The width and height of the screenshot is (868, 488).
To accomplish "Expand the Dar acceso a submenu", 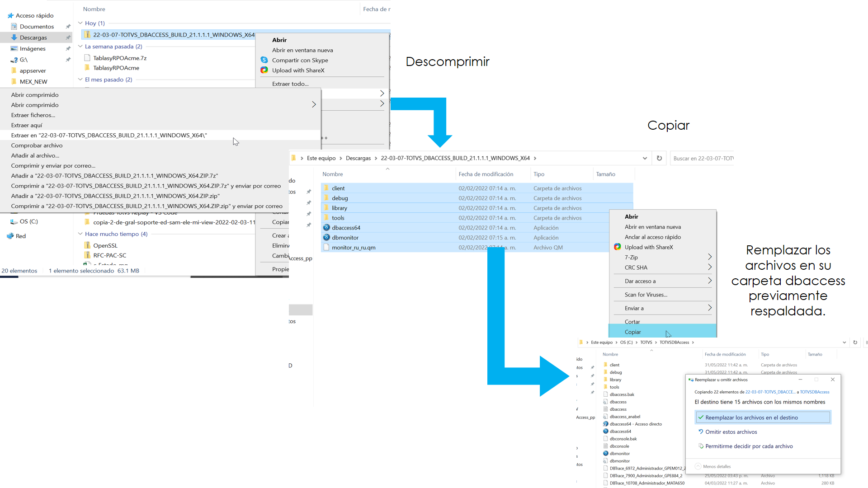I will (709, 281).
